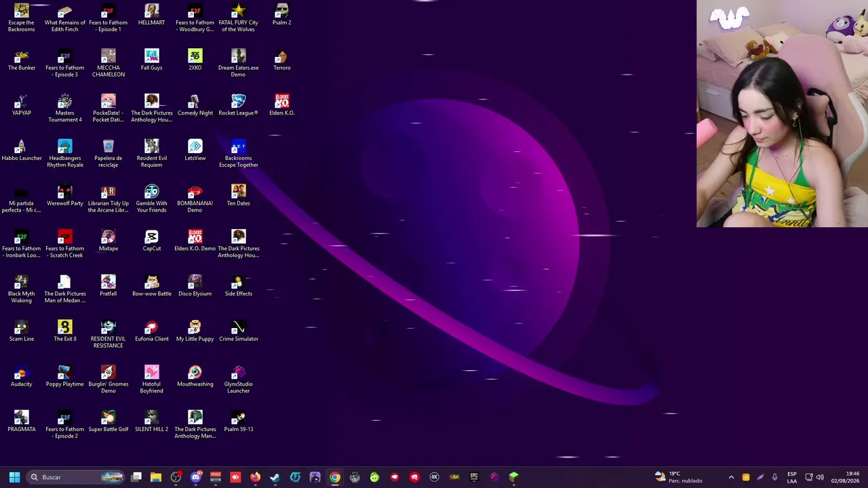The image size is (868, 488).
Task: Open The Bunker game shortcut
Action: (x=22, y=60)
